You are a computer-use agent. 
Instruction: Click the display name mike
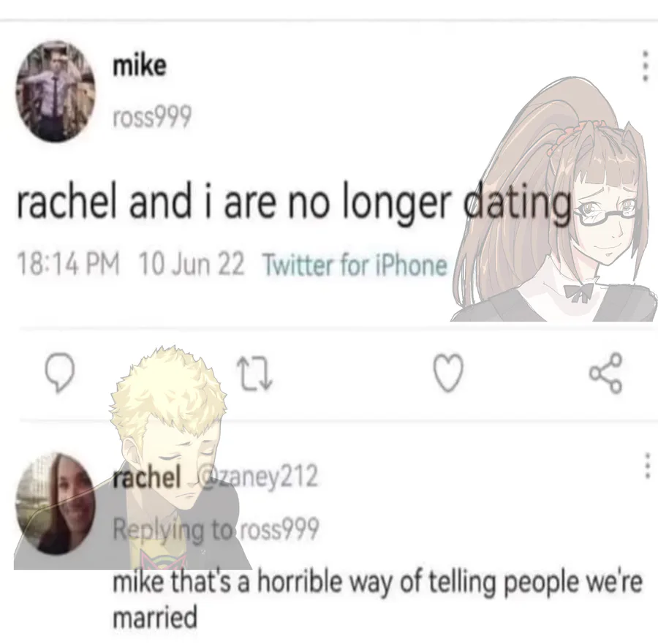click(x=140, y=66)
